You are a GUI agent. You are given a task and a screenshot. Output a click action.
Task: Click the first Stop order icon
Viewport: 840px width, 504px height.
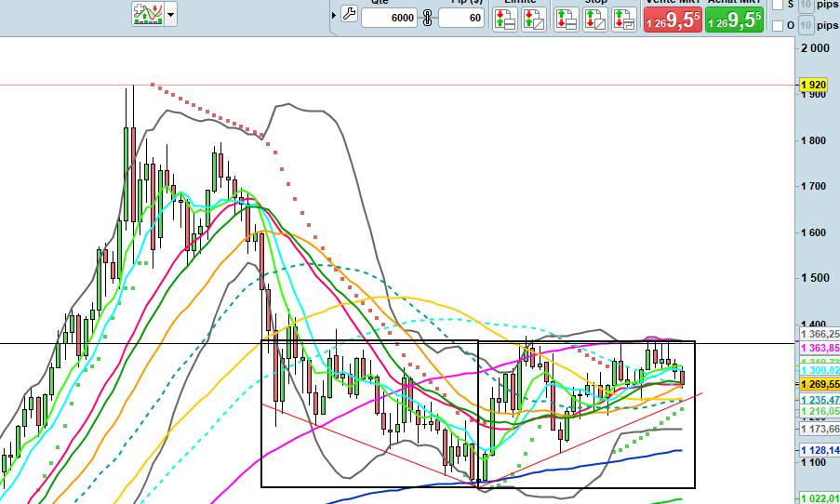(566, 20)
